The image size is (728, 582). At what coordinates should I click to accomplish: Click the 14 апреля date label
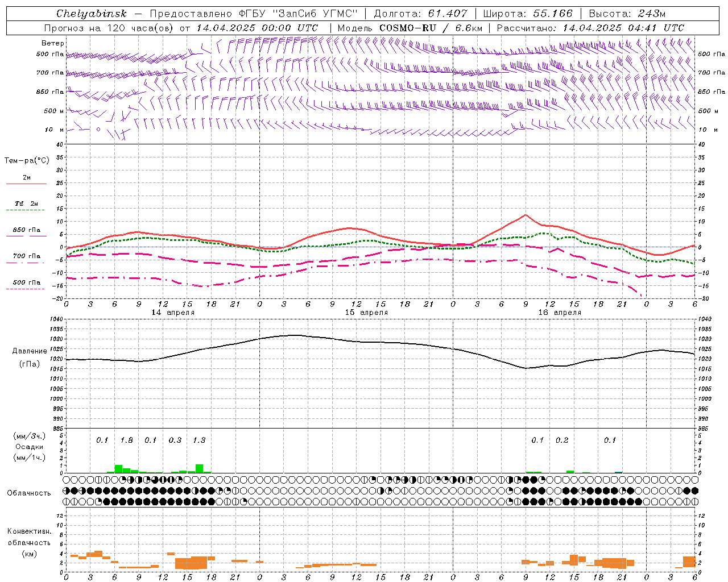click(173, 313)
